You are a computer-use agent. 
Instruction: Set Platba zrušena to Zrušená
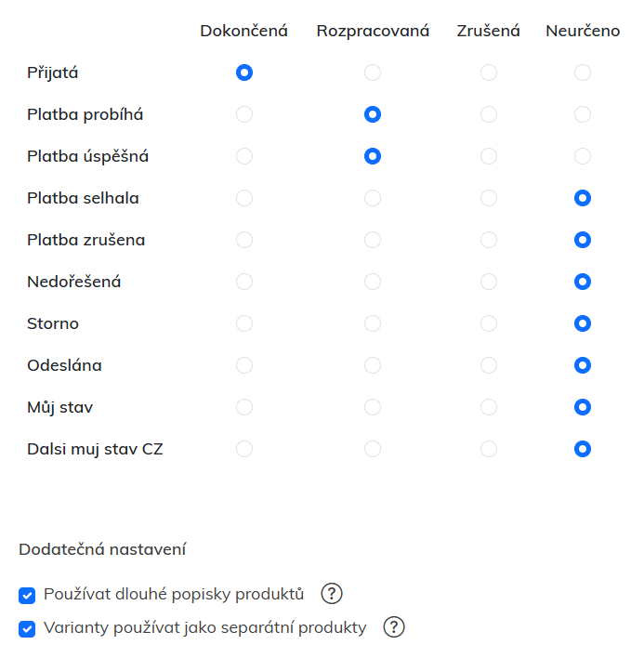coord(489,240)
